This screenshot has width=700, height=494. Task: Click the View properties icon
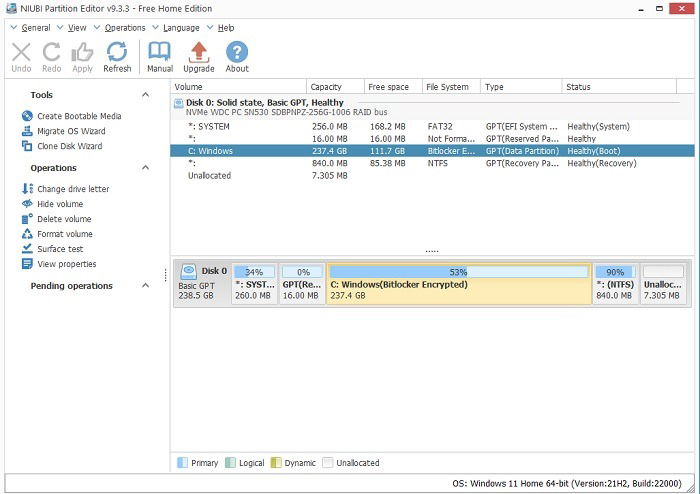[x=27, y=264]
